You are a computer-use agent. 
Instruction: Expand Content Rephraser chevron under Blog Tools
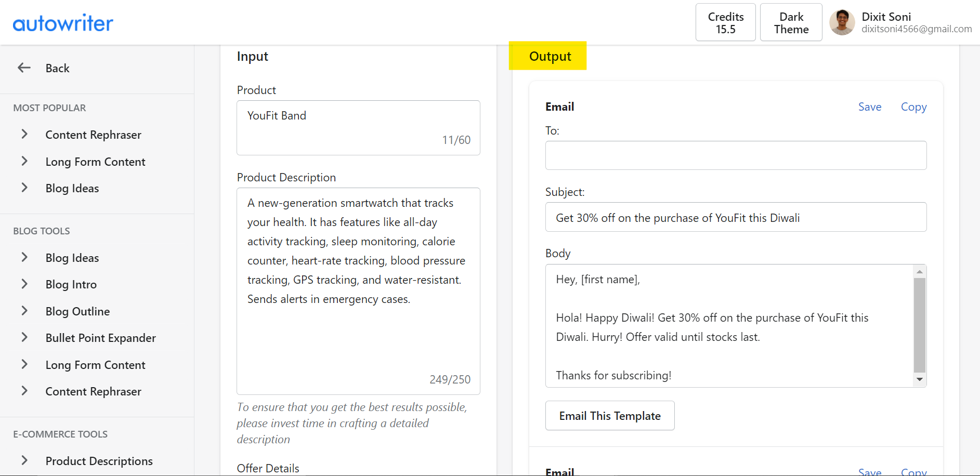pyautogui.click(x=24, y=391)
